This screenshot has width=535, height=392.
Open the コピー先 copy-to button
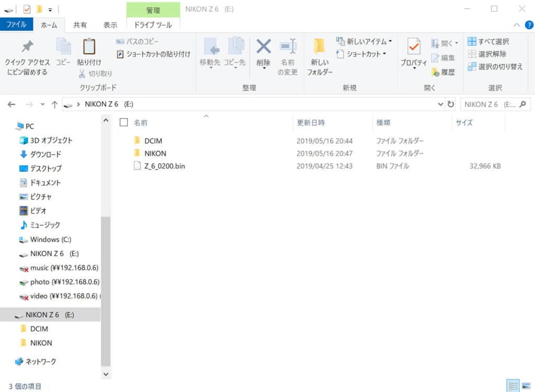point(235,53)
